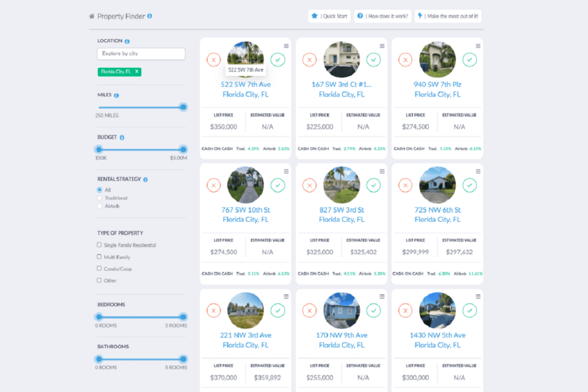Image resolution: width=588 pixels, height=392 pixels.
Task: Dismiss 167 SW 3rd Ct using the red X
Action: pos(310,59)
